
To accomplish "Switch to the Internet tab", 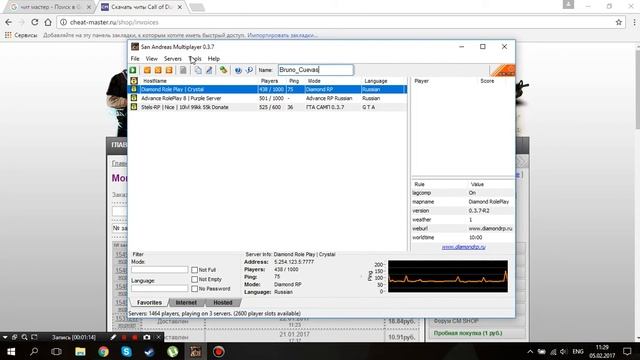I will pos(186,302).
